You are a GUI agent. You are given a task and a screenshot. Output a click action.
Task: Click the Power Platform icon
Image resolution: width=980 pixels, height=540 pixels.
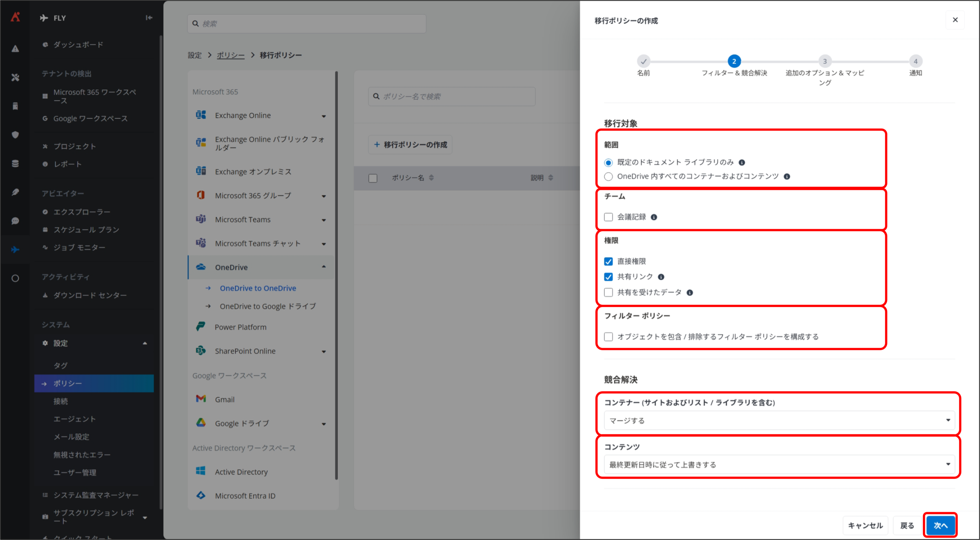[x=201, y=327]
